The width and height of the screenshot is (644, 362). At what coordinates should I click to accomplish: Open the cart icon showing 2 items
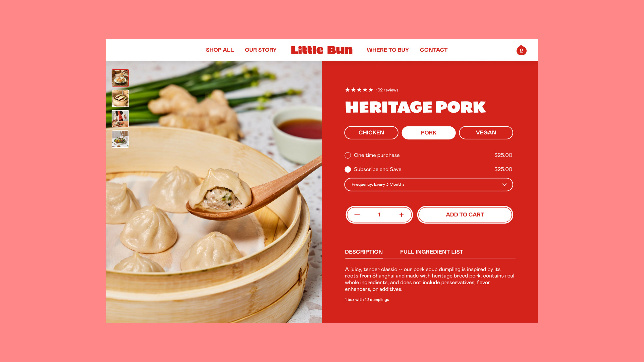[521, 50]
